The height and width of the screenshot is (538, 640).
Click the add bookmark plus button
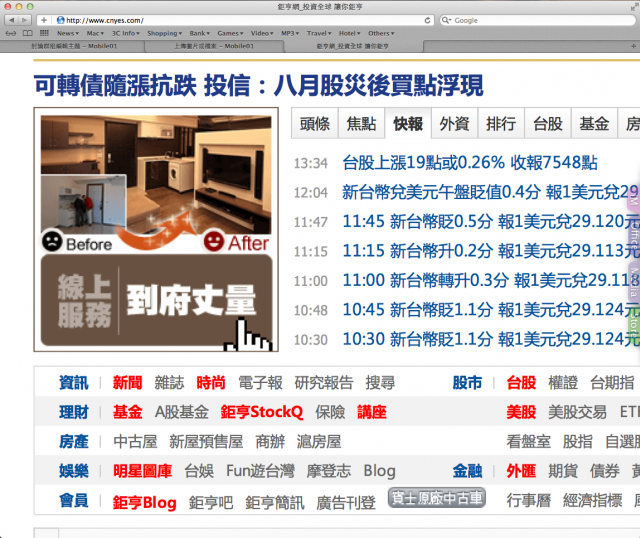click(x=44, y=20)
